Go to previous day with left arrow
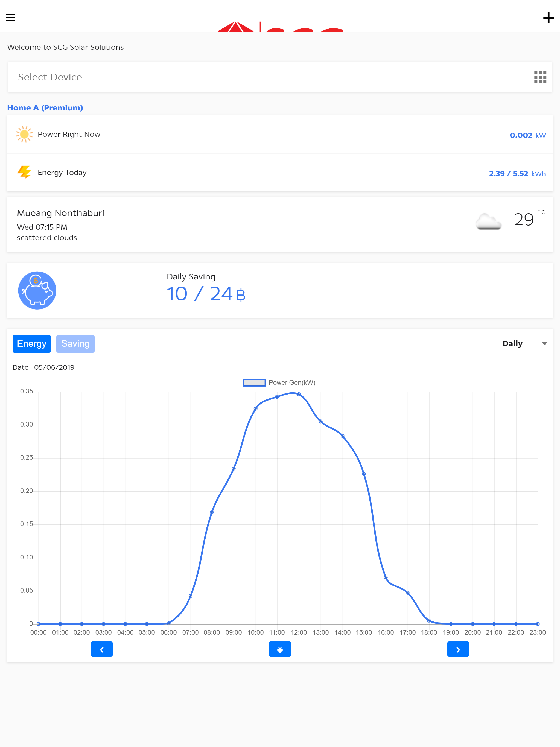560x747 pixels. click(x=102, y=649)
